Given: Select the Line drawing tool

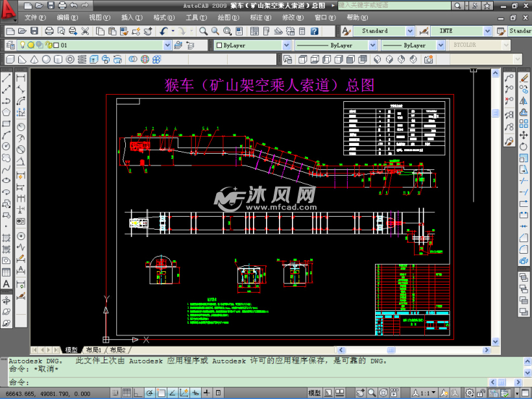Looking at the screenshot, I should tap(6, 77).
